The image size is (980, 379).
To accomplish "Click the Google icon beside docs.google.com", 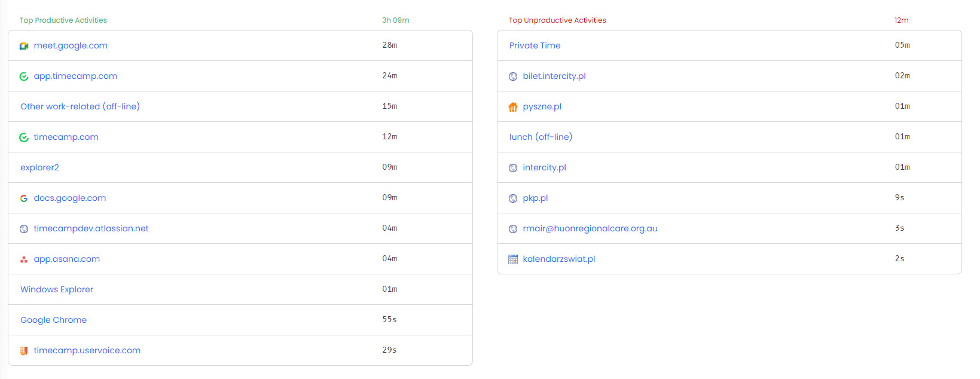I will tap(24, 198).
